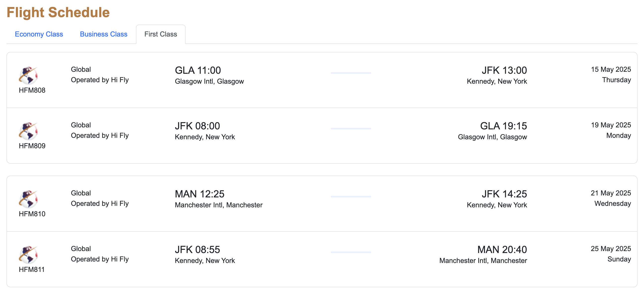This screenshot has height=294, width=644.
Task: Select GLA 11:00 departure time
Action: 198,70
